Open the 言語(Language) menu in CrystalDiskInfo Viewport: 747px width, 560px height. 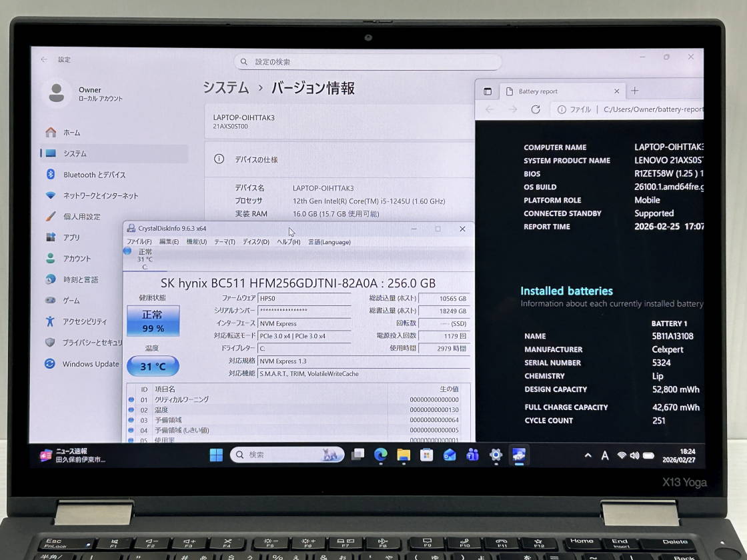(x=329, y=242)
